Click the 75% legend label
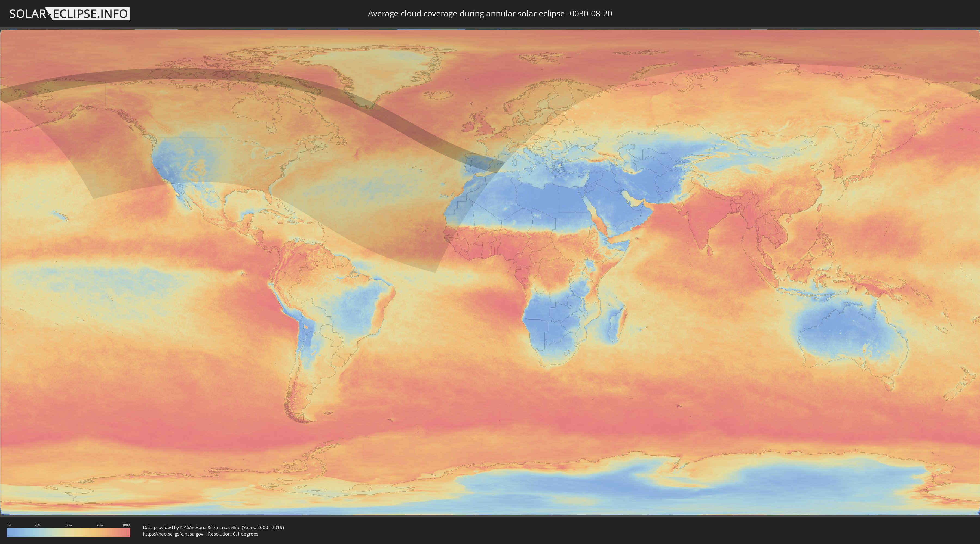Viewport: 980px width, 544px height. tap(99, 525)
